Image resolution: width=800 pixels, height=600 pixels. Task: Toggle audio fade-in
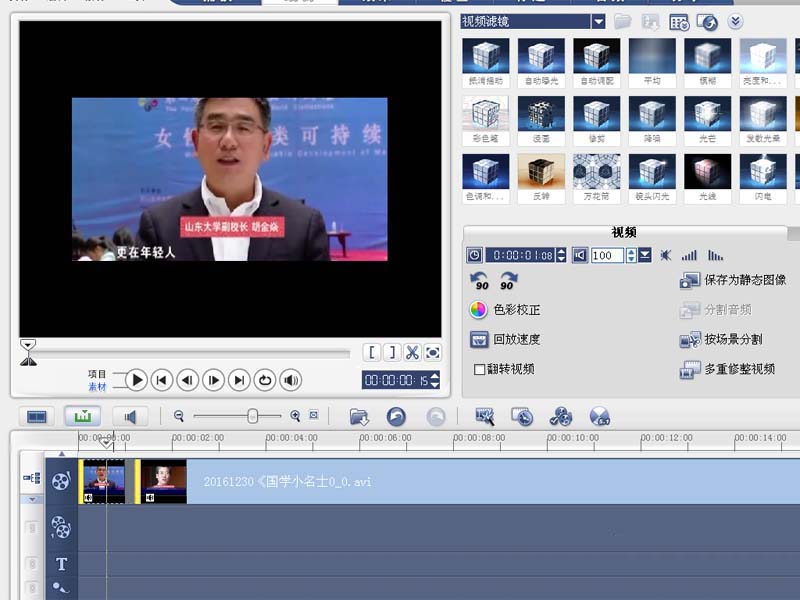click(x=689, y=255)
